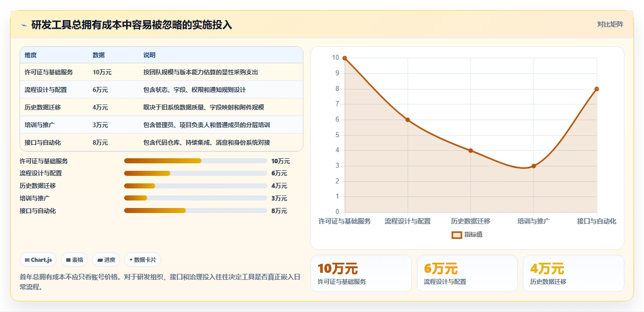Click the 接口与自动化 progress bar
This screenshot has height=312, width=644.
(195, 211)
